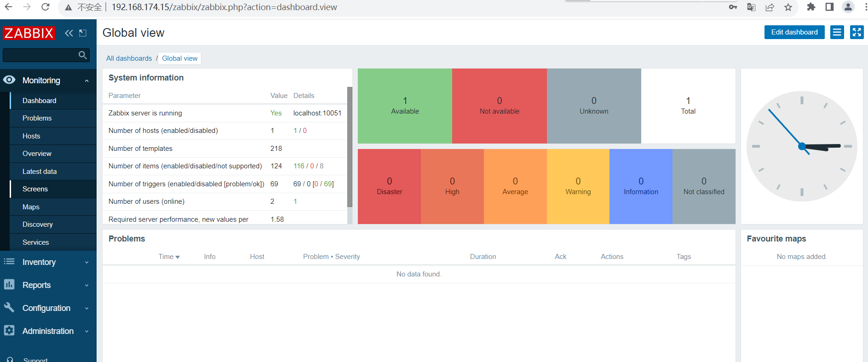This screenshot has width=868, height=362.
Task: Open saved passwords key icon
Action: tap(733, 7)
